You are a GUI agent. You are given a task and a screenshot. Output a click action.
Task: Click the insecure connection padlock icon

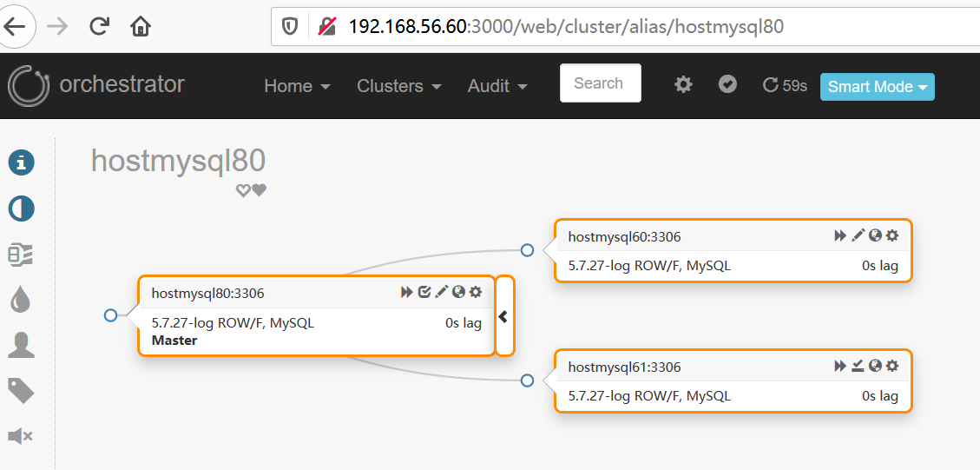327,26
